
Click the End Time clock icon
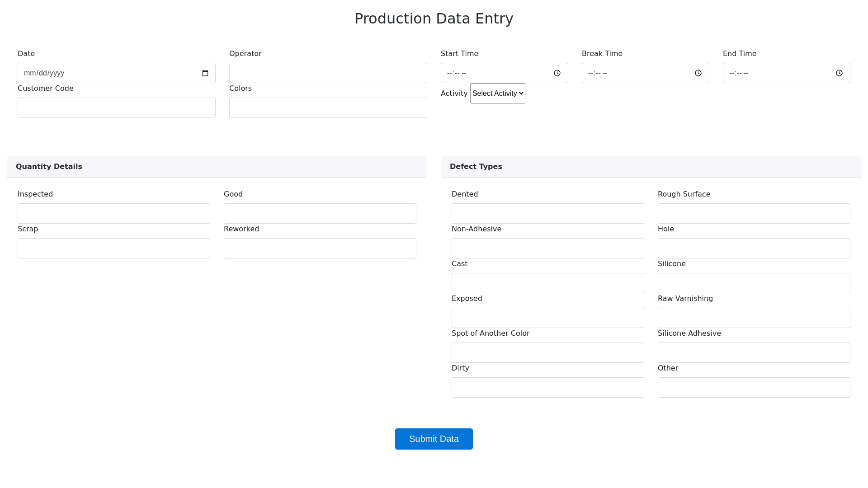[839, 73]
